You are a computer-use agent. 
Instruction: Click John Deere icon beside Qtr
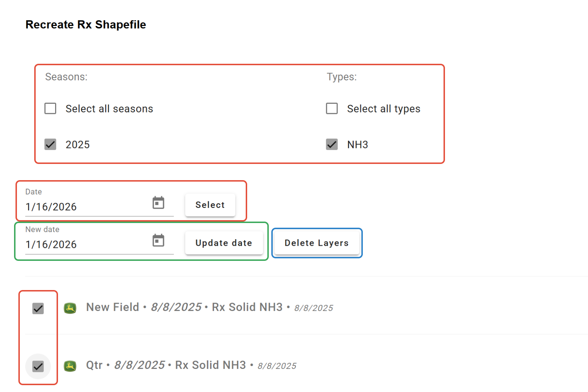[x=70, y=366]
